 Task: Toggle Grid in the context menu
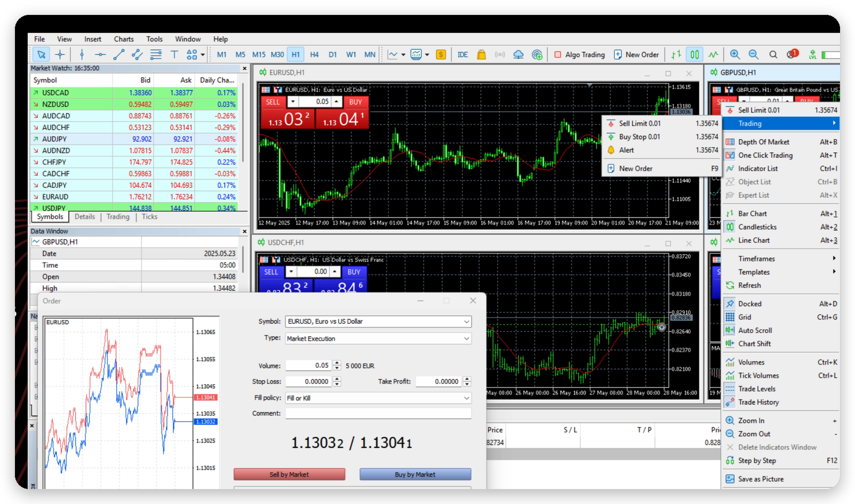pos(781,317)
